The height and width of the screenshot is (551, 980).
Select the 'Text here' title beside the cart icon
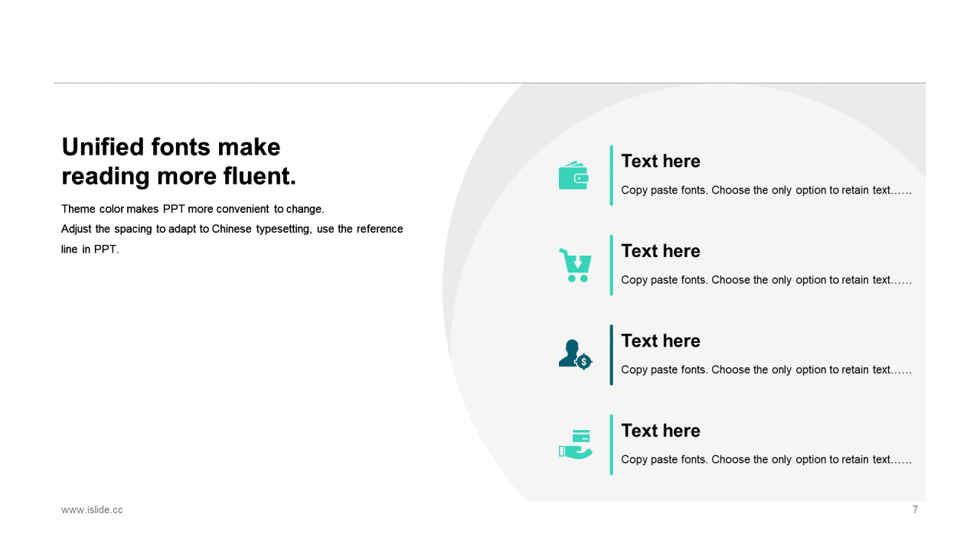click(661, 251)
